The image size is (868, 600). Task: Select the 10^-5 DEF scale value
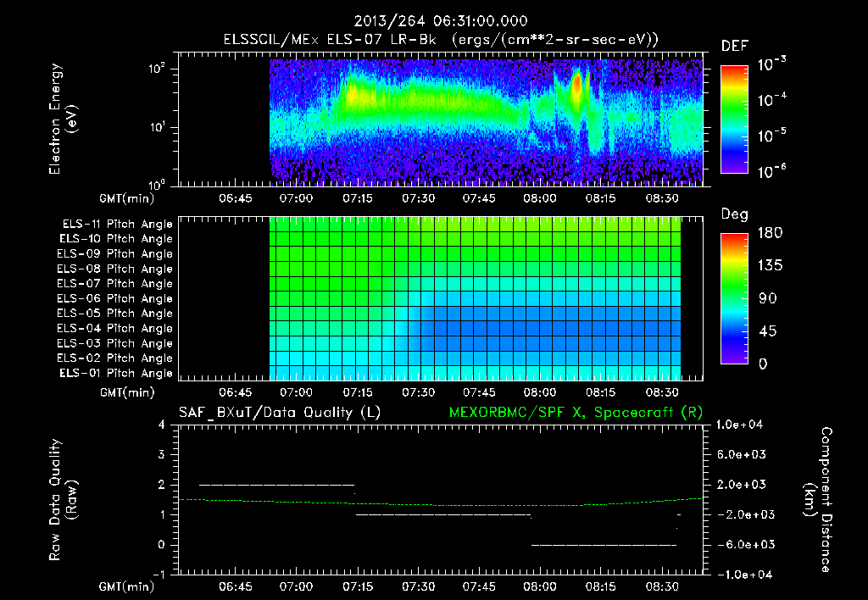[x=771, y=136]
